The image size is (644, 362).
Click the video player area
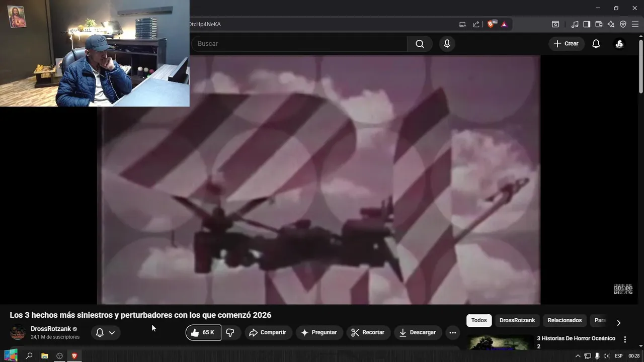[x=318, y=179]
